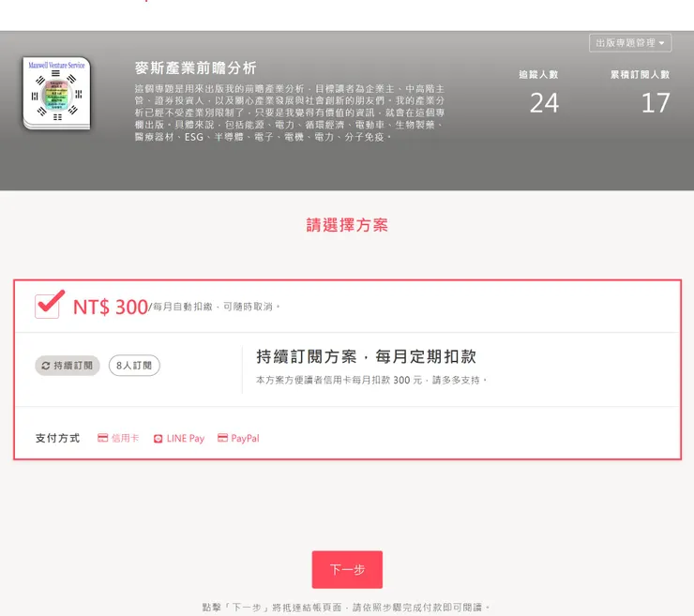Click the card icon before PayPal
Image resolution: width=694 pixels, height=616 pixels.
(x=222, y=438)
